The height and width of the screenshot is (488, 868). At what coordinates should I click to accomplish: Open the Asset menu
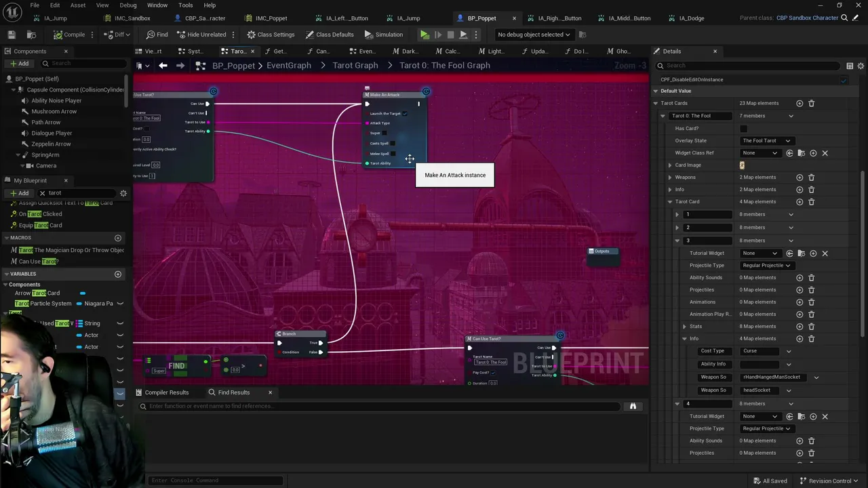(78, 5)
